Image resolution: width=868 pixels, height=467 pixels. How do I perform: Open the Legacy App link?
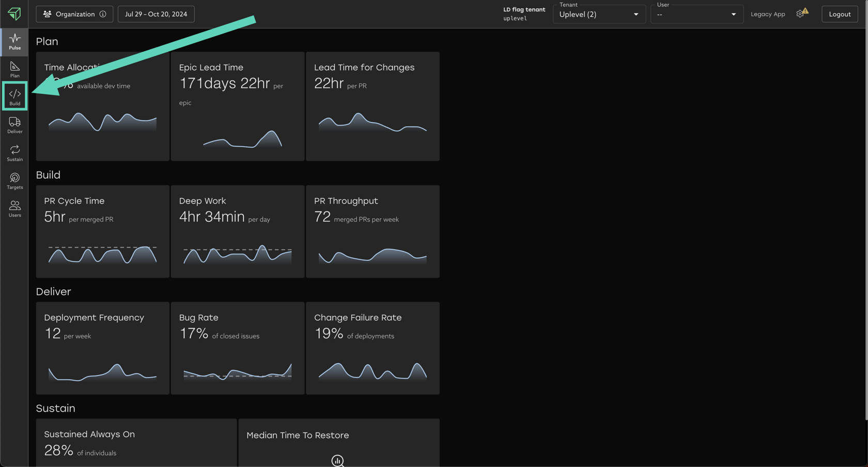point(767,14)
